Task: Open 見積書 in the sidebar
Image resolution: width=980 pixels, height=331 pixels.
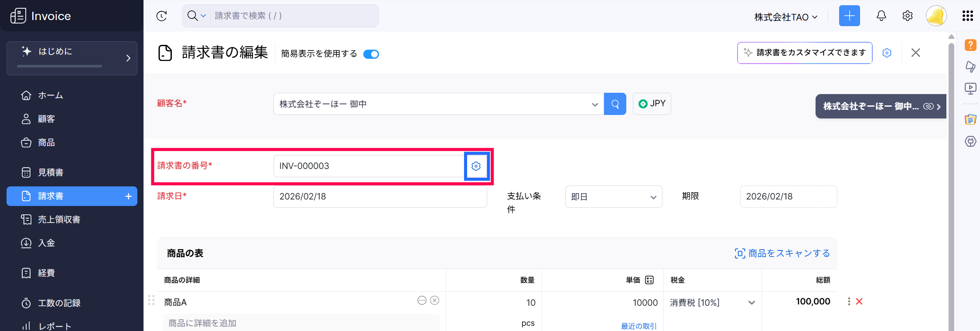Action: [51, 172]
